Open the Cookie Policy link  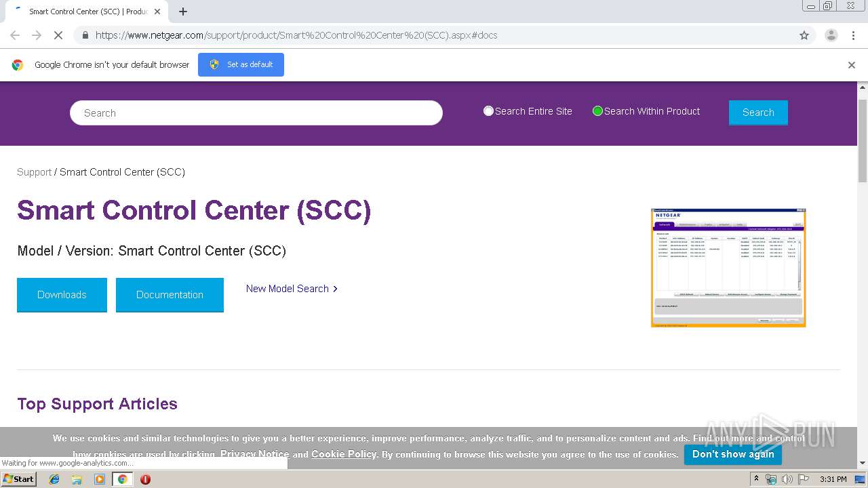344,454
